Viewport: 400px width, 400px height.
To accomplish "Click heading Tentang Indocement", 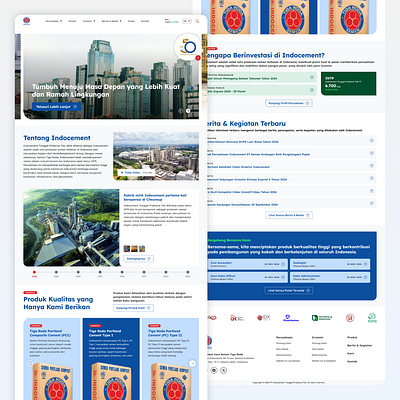I will point(57,138).
